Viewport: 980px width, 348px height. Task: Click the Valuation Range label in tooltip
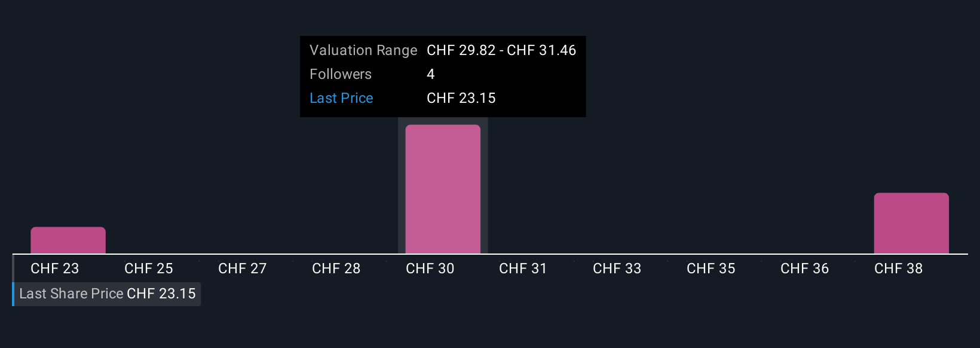[363, 50]
